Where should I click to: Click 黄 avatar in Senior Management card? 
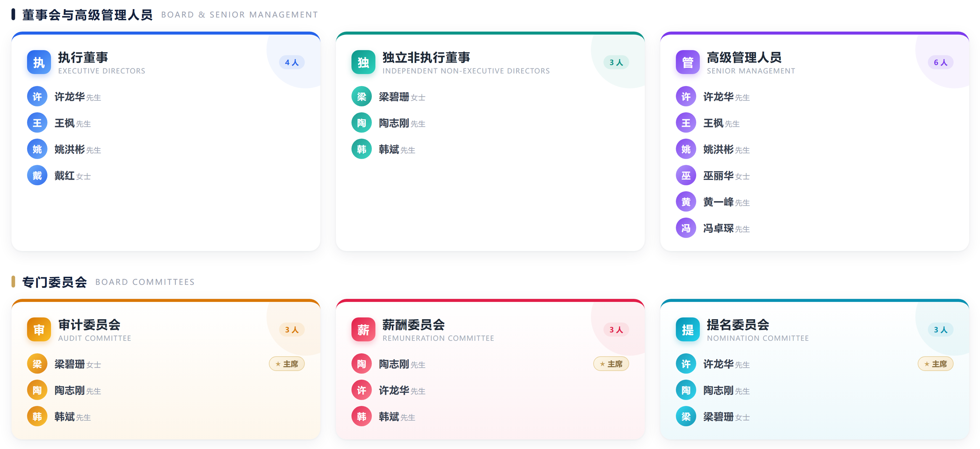(686, 201)
